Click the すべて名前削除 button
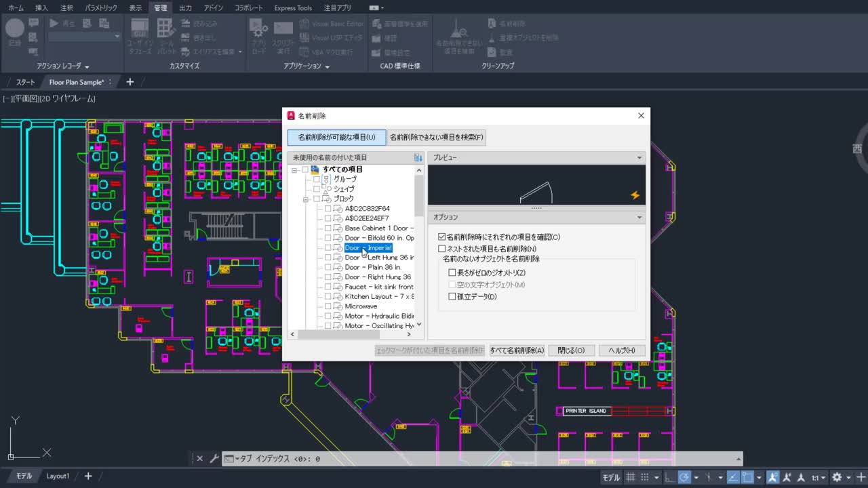868x488 pixels. [x=517, y=350]
